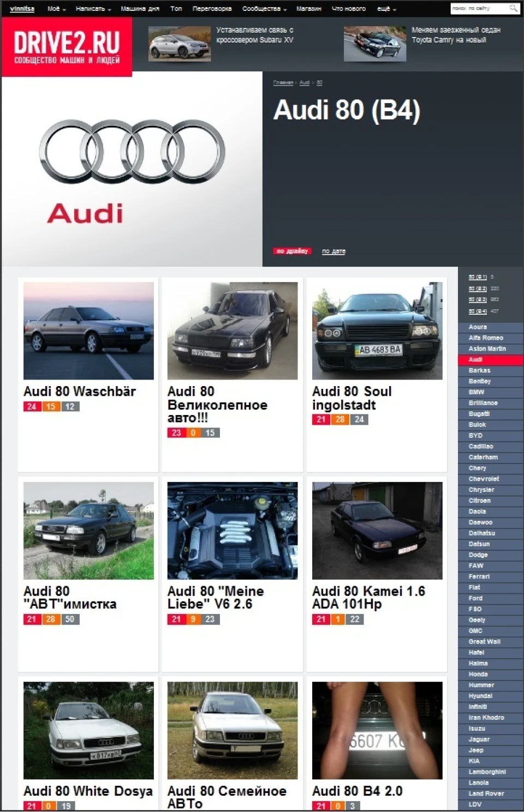
Task: Open the Сообщества dropdown menu
Action: [x=264, y=9]
